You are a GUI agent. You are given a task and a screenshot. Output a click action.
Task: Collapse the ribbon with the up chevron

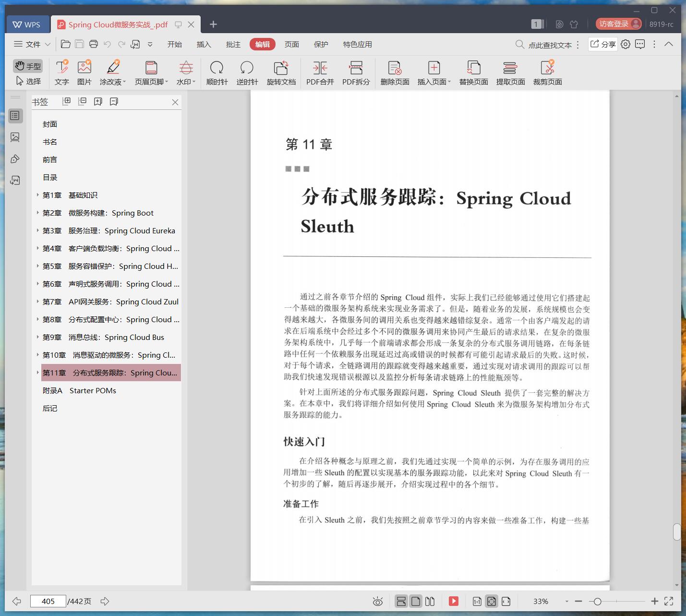(669, 44)
